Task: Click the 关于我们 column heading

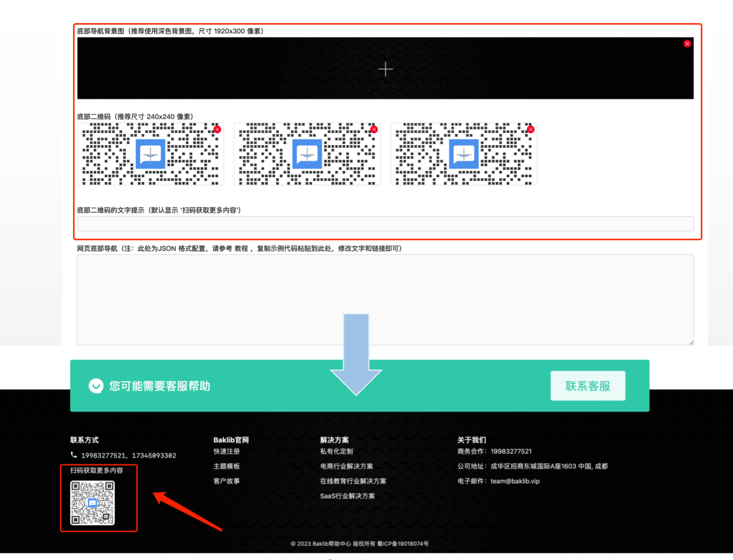Action: coord(472,440)
